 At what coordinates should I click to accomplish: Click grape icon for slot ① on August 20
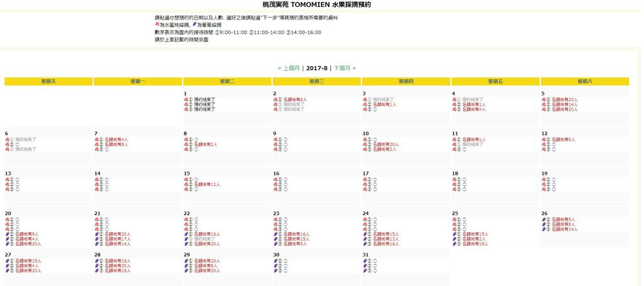pos(7,234)
